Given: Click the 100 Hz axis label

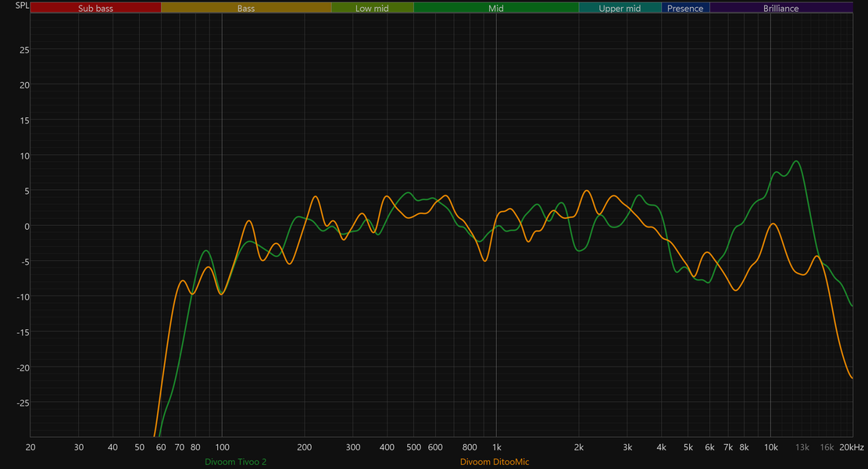Looking at the screenshot, I should pos(222,447).
